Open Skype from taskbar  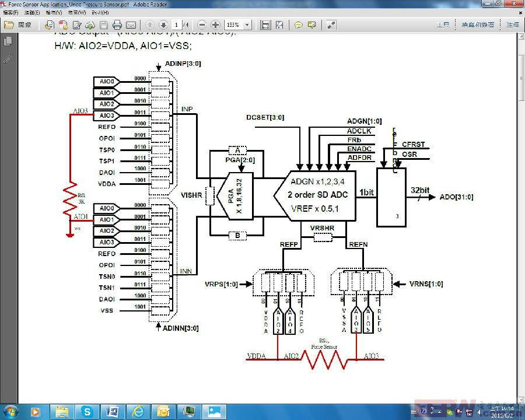(87, 412)
